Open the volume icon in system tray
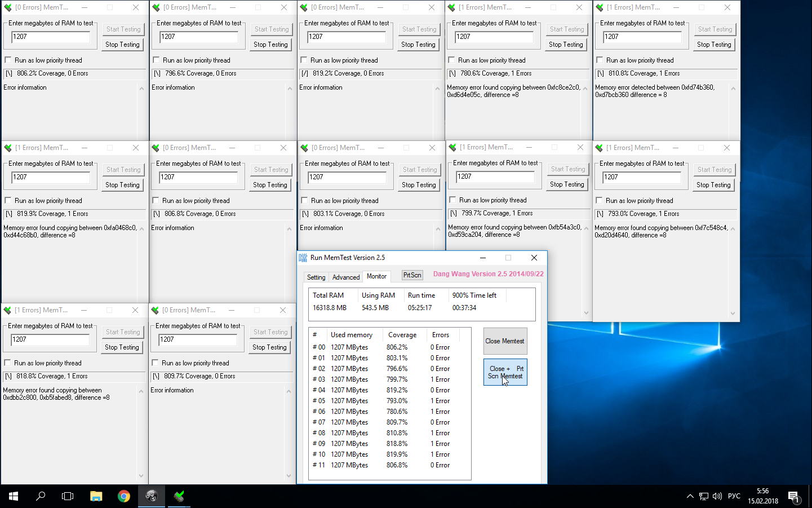The image size is (812, 508). [x=717, y=496]
